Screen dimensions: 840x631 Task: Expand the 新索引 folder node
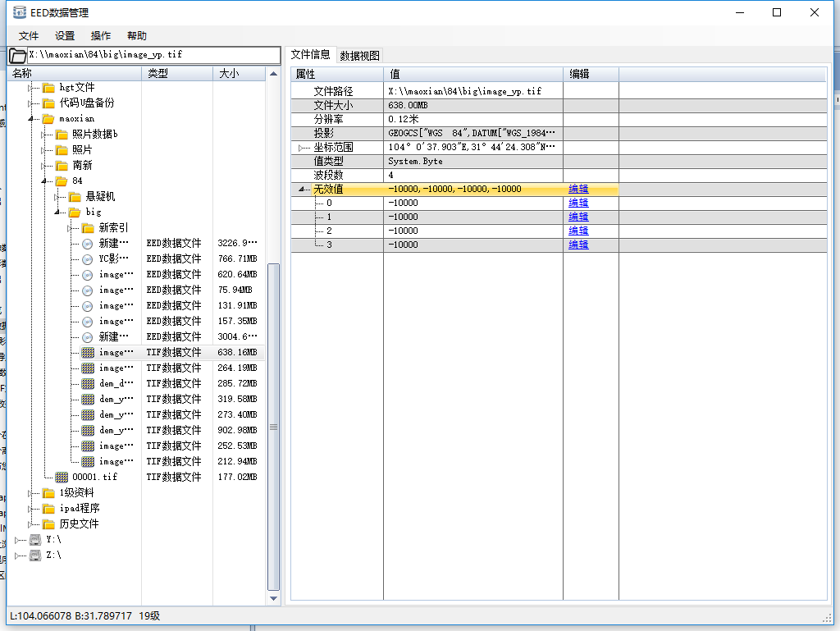[x=71, y=227]
